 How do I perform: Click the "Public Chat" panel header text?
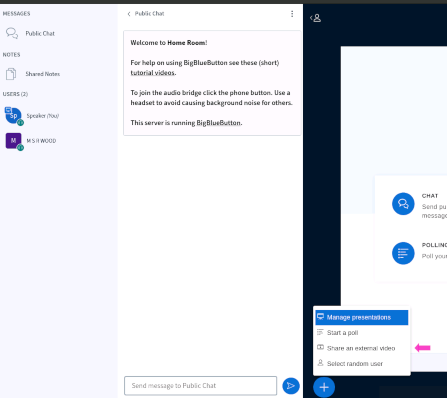[x=149, y=14]
